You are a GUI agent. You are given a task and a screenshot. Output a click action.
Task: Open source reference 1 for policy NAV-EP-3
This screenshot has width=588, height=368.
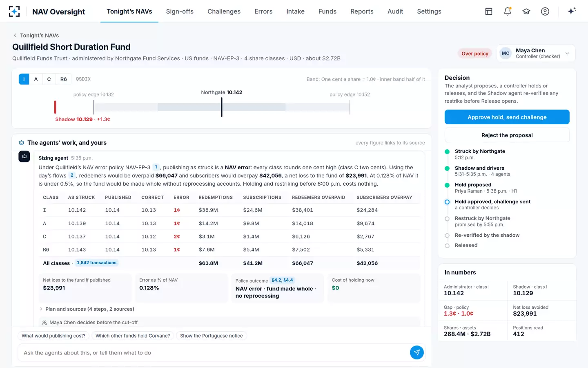click(x=156, y=167)
